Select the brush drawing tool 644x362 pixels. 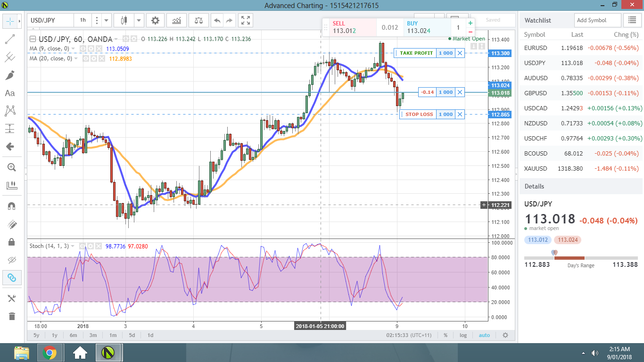coord(10,75)
